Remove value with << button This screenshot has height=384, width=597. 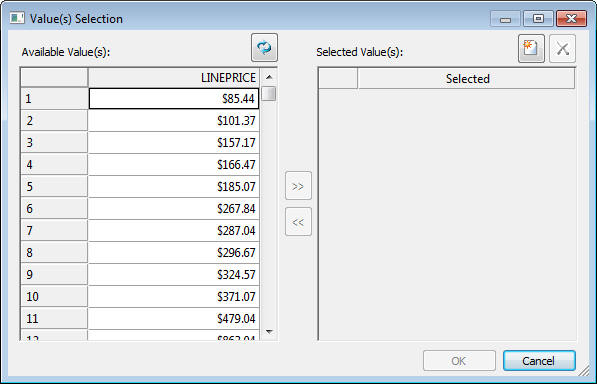coord(298,221)
